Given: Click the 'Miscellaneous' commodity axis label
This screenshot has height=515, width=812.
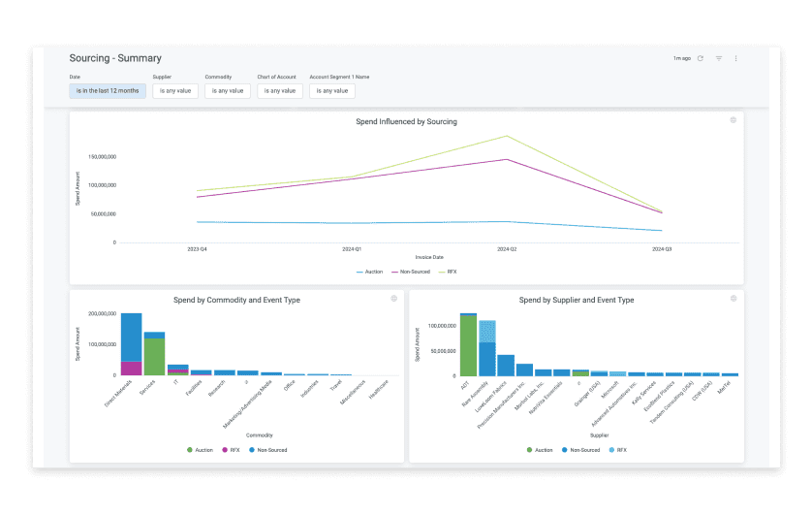Looking at the screenshot, I should [353, 392].
